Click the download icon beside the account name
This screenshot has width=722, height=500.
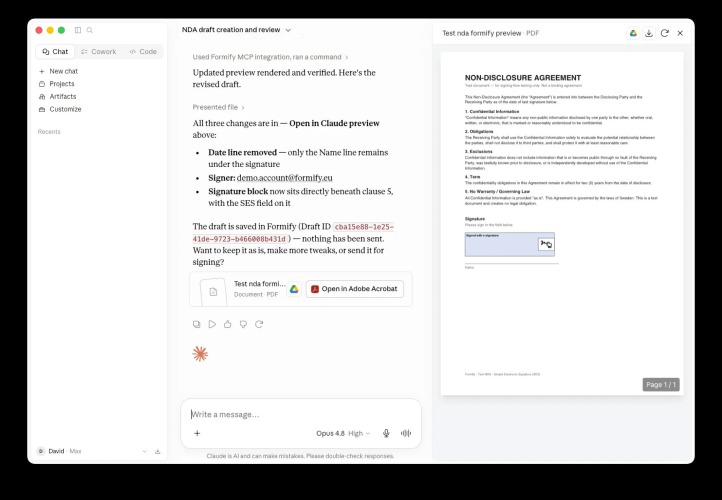(157, 451)
